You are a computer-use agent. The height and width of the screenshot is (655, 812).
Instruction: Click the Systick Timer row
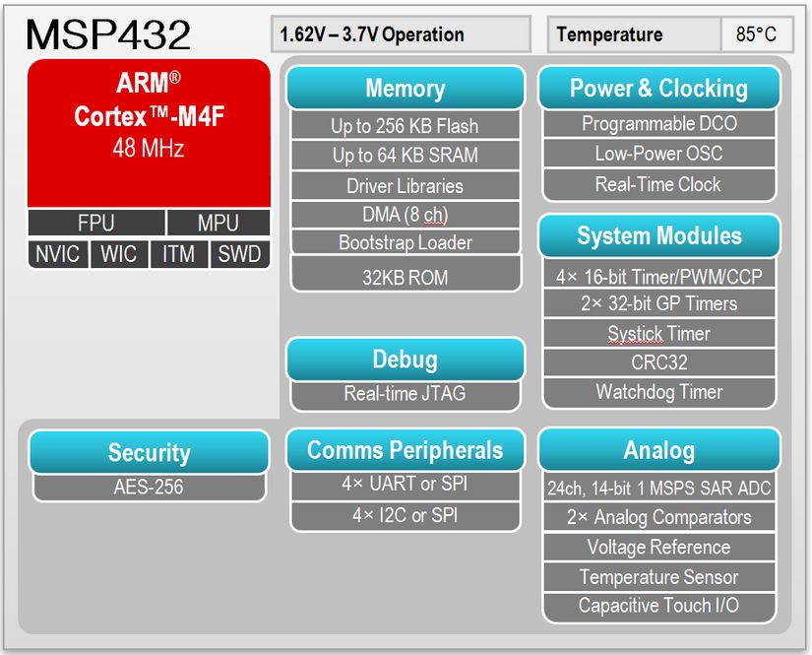coord(659,333)
